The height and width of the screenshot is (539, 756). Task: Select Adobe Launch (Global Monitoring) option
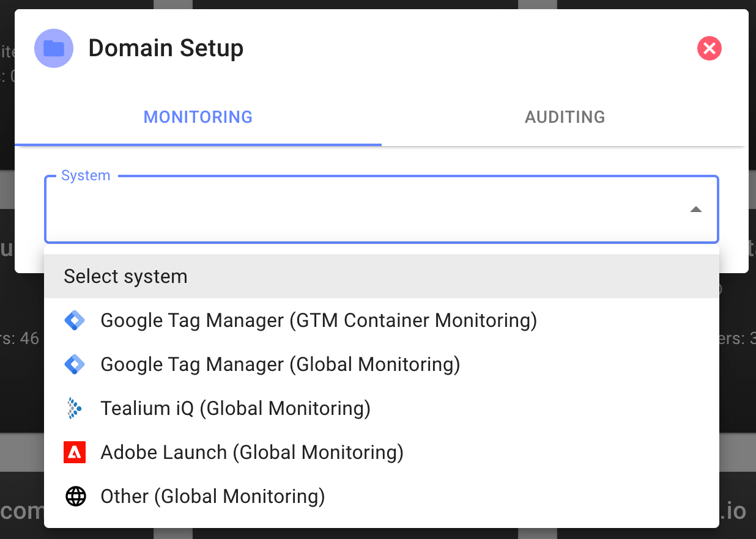click(x=252, y=452)
